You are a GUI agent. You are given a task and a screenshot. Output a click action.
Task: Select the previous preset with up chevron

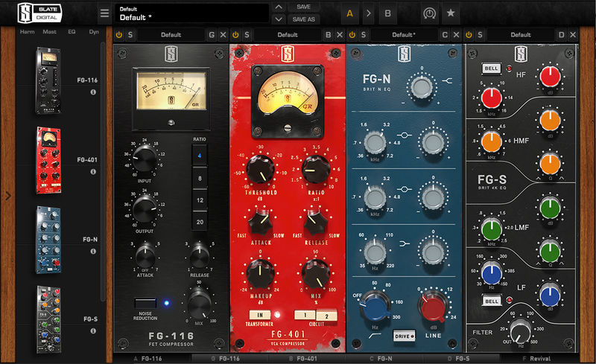tap(279, 7)
